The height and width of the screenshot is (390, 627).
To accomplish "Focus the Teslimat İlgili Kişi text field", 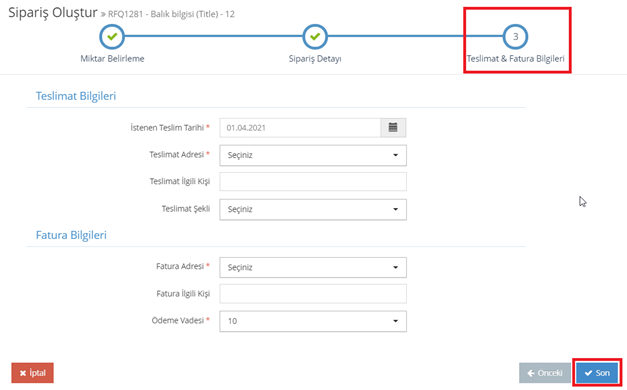I will click(313, 182).
